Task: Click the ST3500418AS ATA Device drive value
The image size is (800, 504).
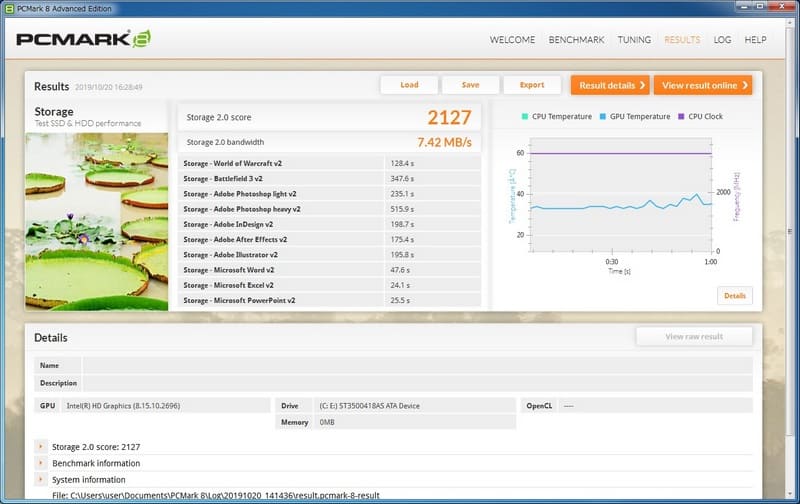Action: 369,406
